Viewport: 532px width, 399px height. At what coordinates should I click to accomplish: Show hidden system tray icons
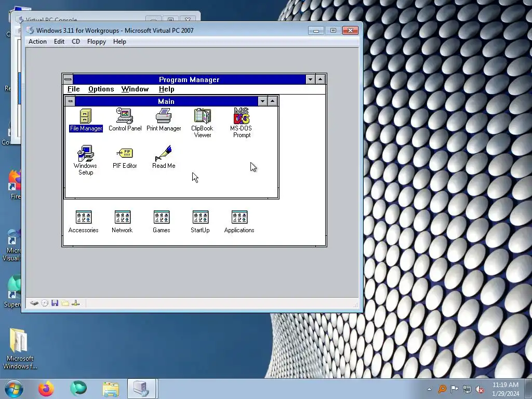(x=430, y=389)
